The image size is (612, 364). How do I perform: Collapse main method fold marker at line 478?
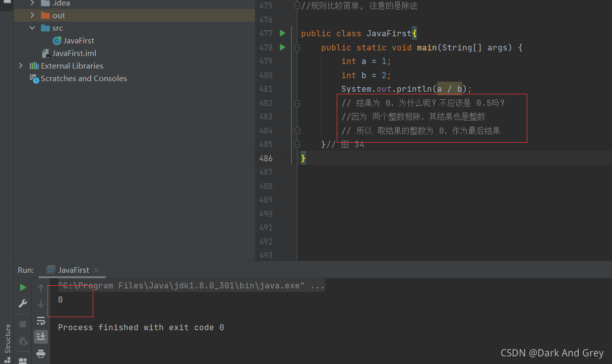pyautogui.click(x=297, y=47)
